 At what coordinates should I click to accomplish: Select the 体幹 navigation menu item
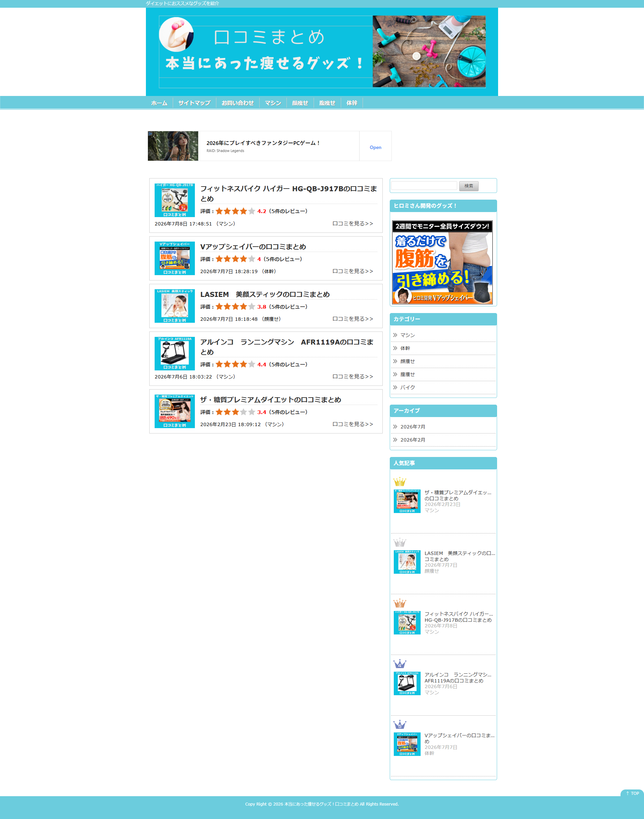(x=352, y=103)
